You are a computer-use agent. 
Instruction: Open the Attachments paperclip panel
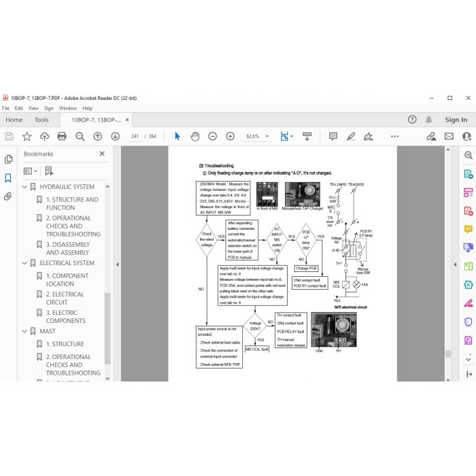click(8, 197)
